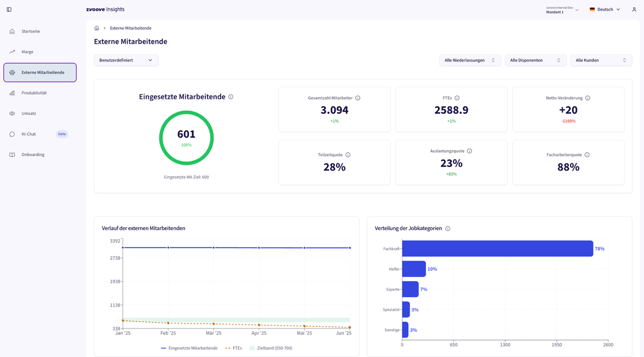Image resolution: width=644 pixels, height=357 pixels.
Task: Click the Externe Mitarbeitende breadcrumb link
Action: [x=131, y=28]
